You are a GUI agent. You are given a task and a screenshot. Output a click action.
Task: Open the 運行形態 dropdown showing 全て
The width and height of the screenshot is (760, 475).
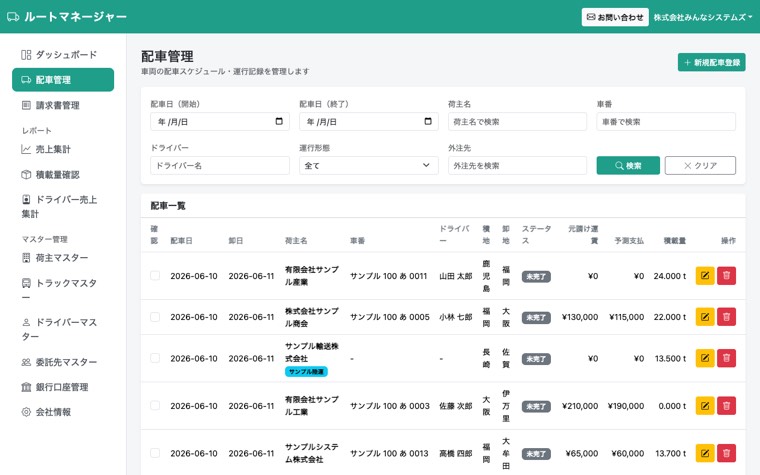coord(368,165)
